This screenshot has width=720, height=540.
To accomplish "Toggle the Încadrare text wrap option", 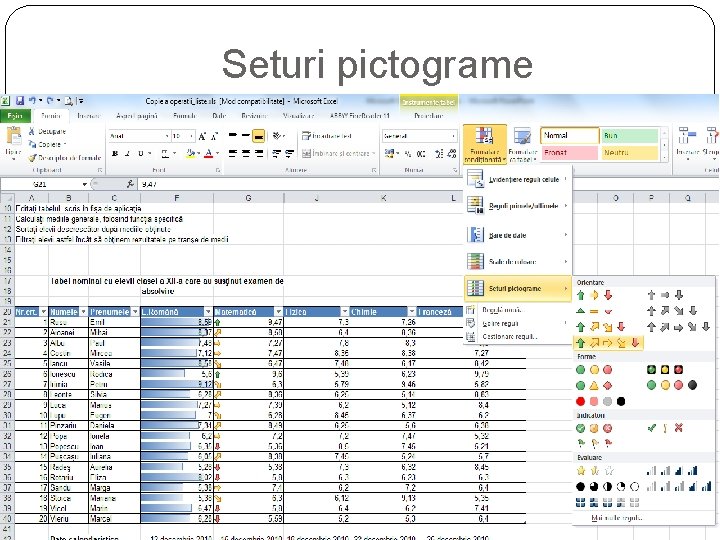I will tap(326, 136).
